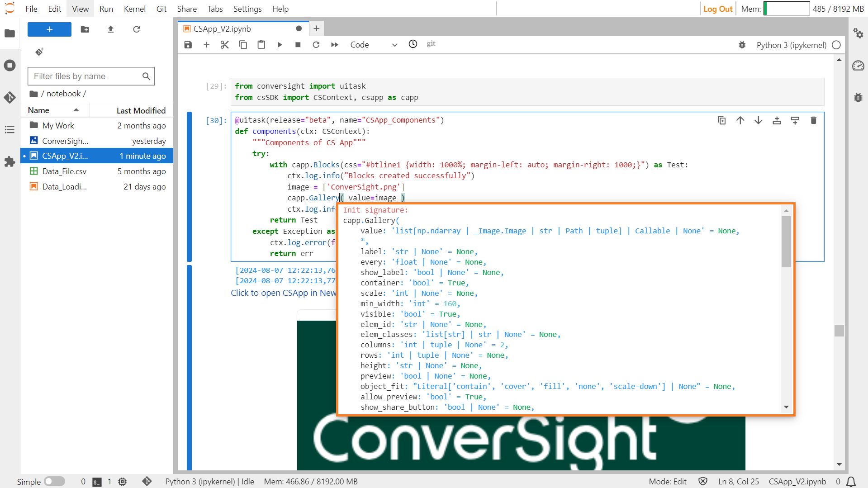Click the notification bell in status bar
Image resolution: width=868 pixels, height=488 pixels.
pyautogui.click(x=851, y=482)
